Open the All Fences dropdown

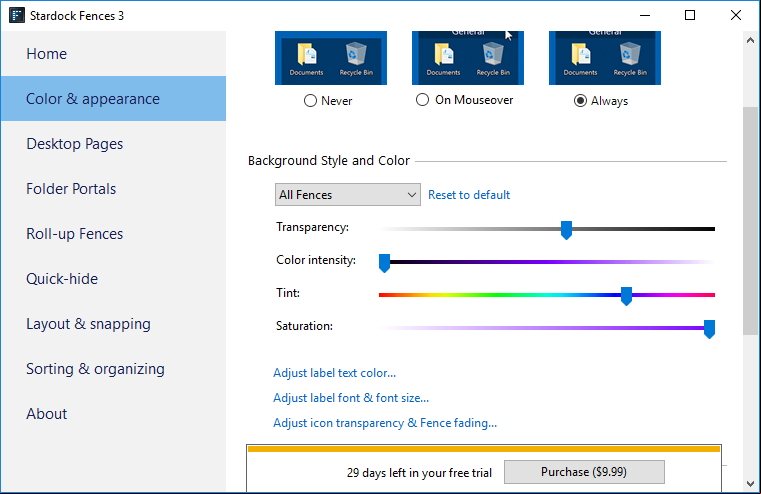(x=347, y=195)
